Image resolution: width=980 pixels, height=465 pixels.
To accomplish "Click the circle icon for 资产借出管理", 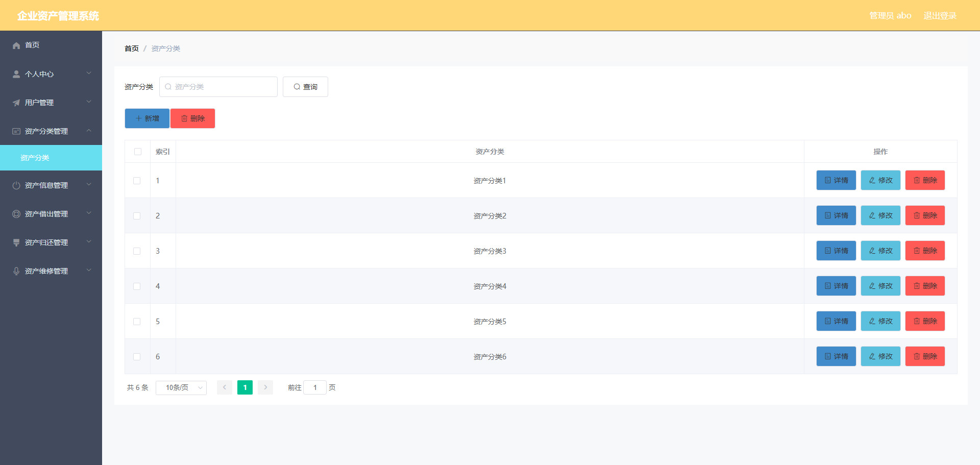I will pos(16,214).
